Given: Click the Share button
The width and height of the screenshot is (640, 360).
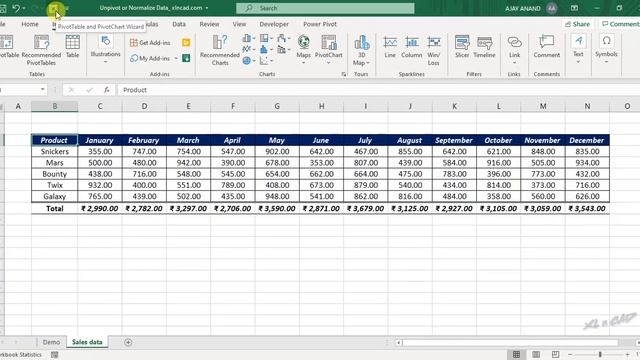Looking at the screenshot, I should [x=577, y=24].
